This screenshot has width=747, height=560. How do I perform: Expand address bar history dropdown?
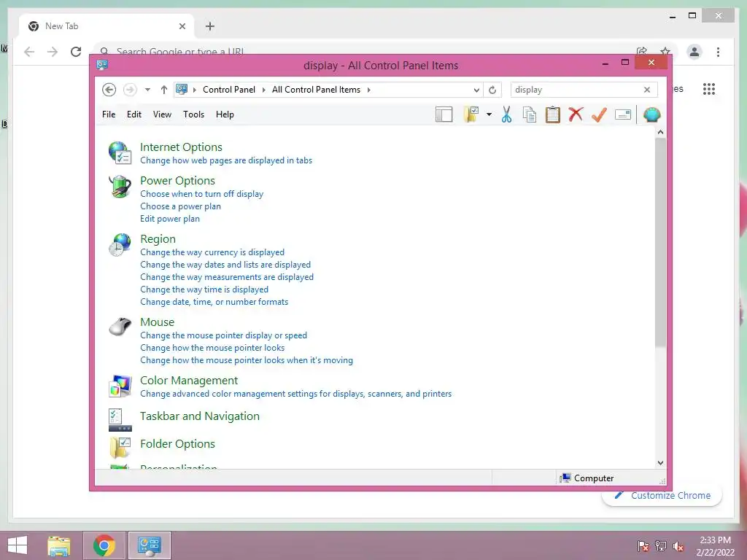click(x=476, y=90)
